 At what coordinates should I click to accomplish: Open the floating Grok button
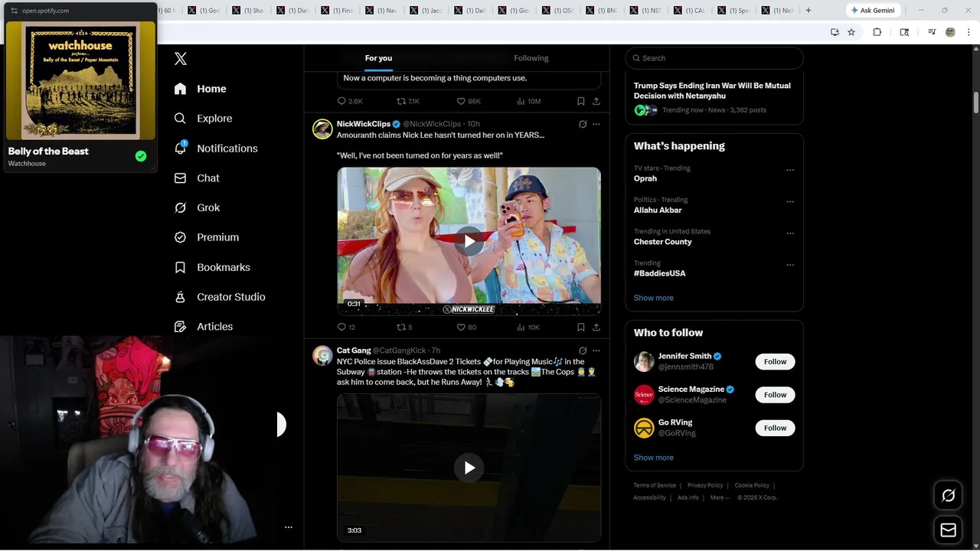point(949,496)
